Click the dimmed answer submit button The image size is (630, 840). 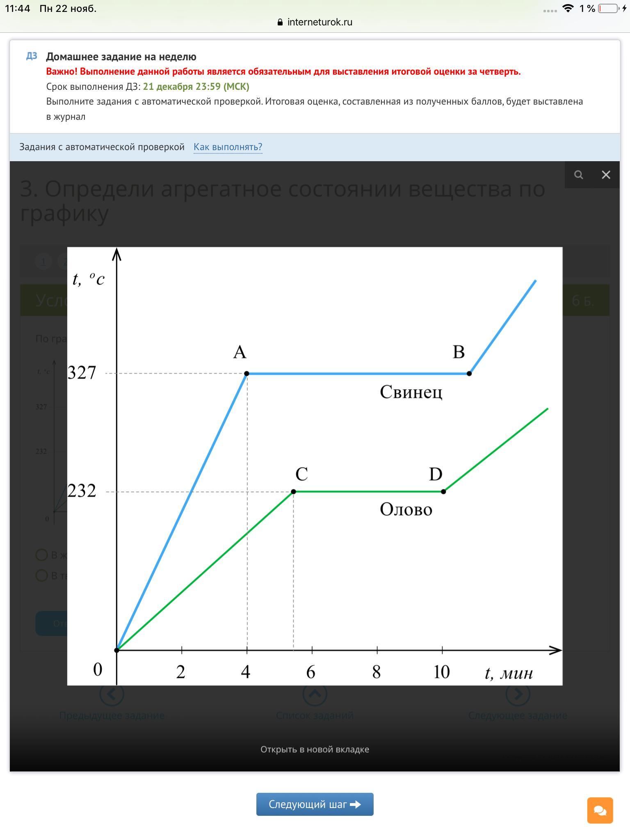coord(52,623)
